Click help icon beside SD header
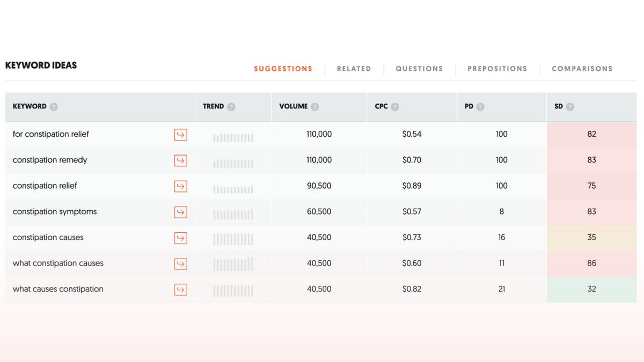644x362 pixels. pyautogui.click(x=570, y=107)
